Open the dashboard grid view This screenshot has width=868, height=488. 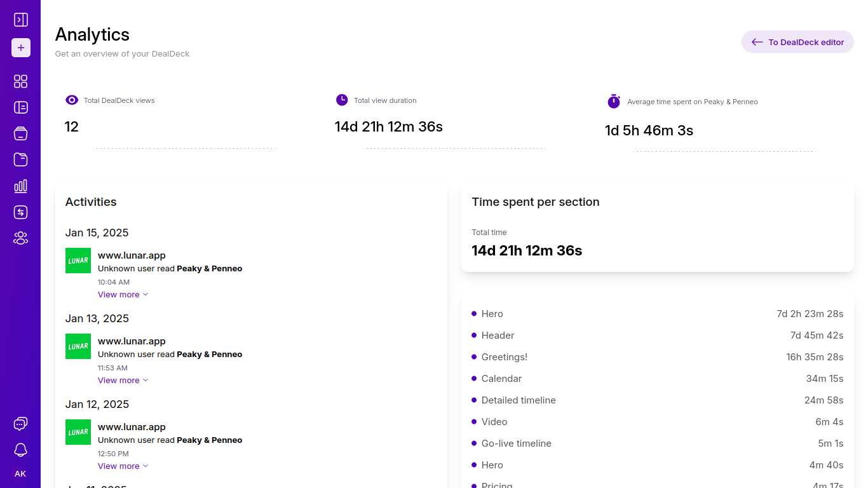(20, 81)
